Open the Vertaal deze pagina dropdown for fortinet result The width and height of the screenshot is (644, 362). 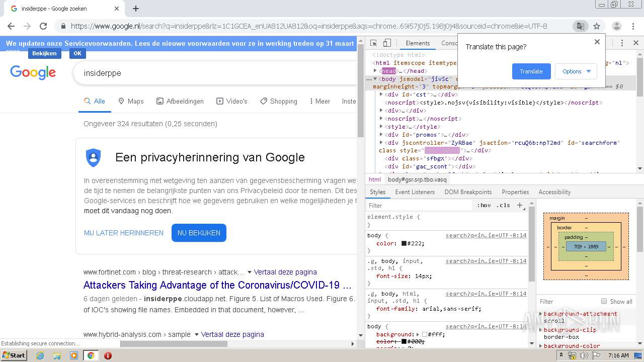(x=250, y=272)
